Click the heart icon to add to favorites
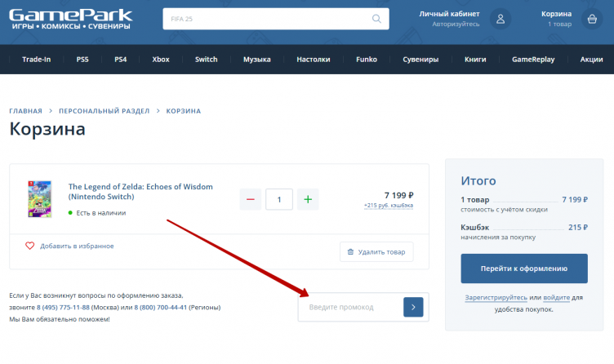Screen dimensions: 614x364 [x=30, y=246]
